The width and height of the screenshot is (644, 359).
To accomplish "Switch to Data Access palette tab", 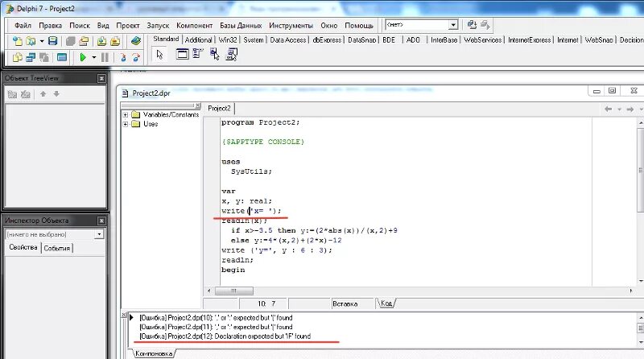I will pos(288,39).
